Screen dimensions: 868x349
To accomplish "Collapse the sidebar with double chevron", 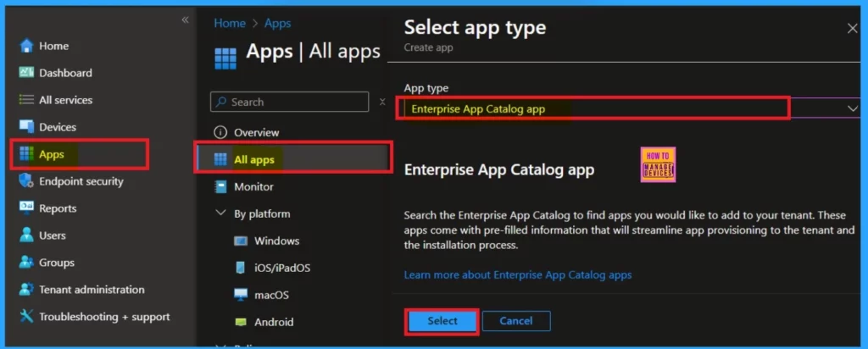I will pyautogui.click(x=185, y=20).
